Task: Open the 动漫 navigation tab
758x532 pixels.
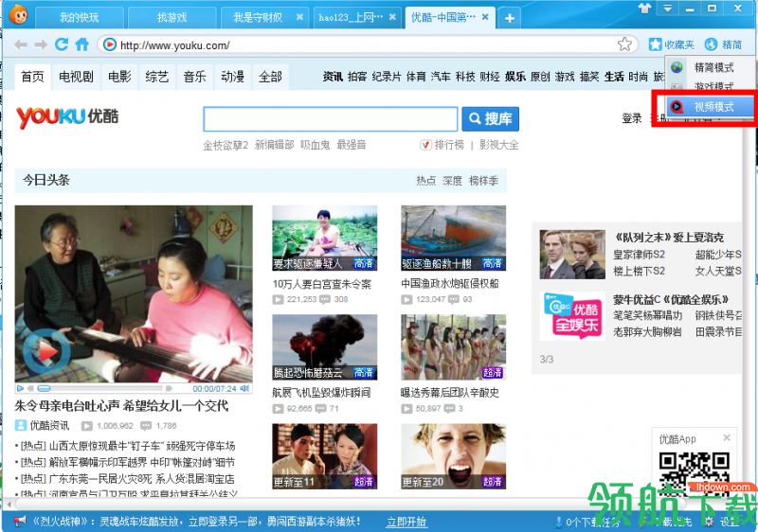Action: [232, 77]
